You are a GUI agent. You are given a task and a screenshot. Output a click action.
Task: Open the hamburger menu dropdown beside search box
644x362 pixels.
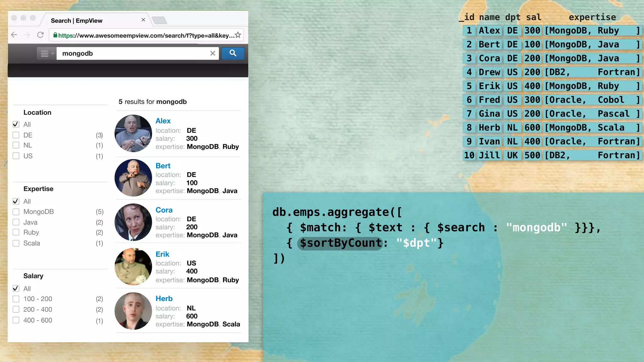(x=47, y=54)
